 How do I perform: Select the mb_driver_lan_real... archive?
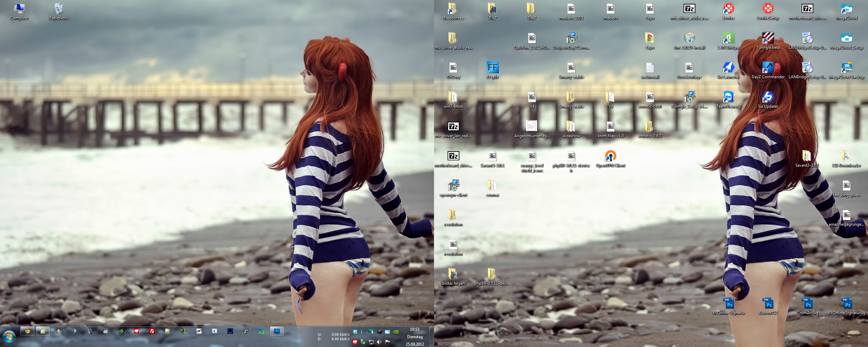point(453,129)
